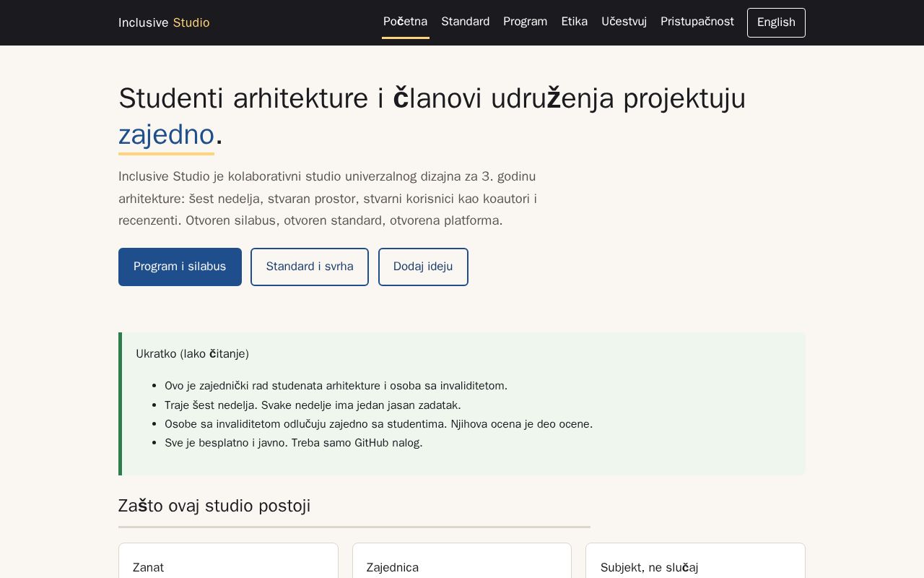Click the 'Ukratko (lako čitanje)' heading
Viewport: 924px width, 578px height.
coord(193,354)
